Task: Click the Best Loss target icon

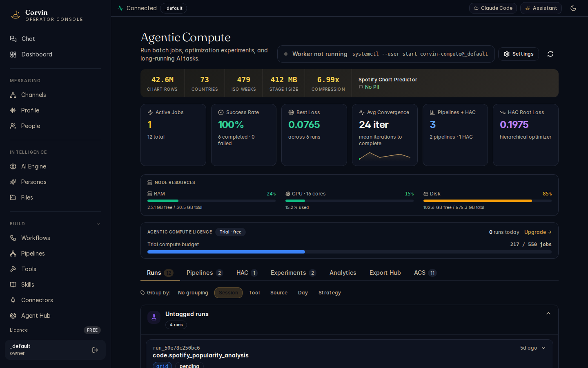Action: pyautogui.click(x=291, y=112)
